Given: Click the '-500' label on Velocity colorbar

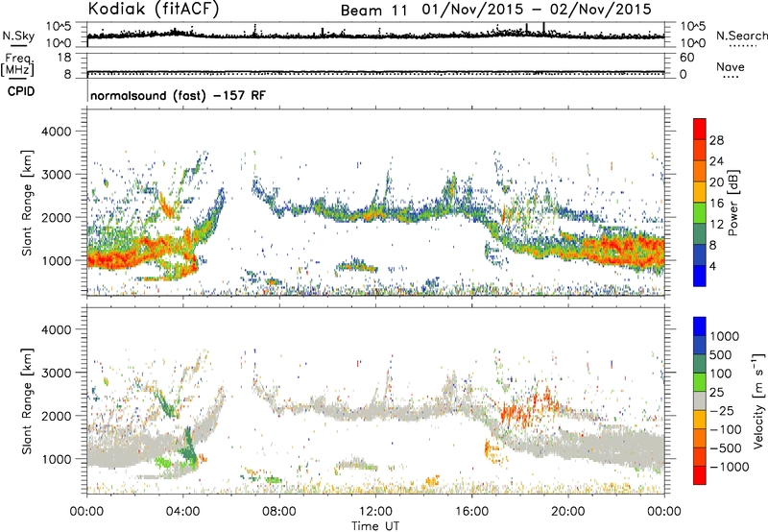Looking at the screenshot, I should [x=726, y=448].
